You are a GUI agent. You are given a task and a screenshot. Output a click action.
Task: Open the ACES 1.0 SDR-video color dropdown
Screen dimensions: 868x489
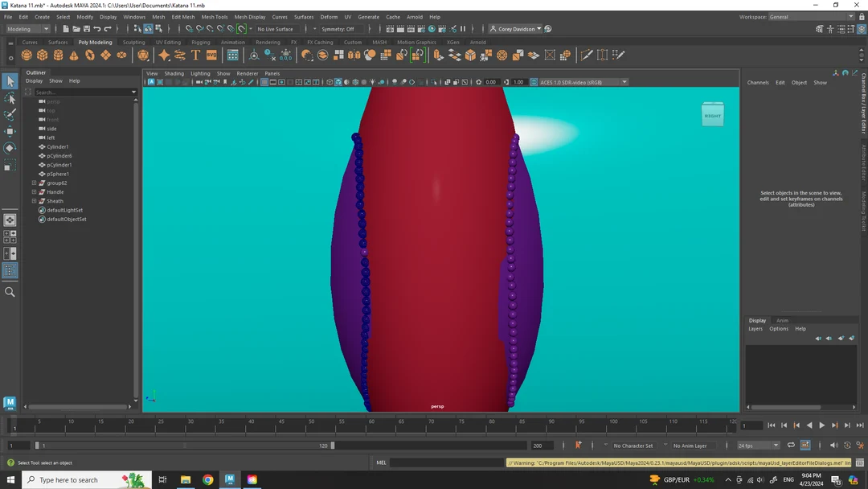[x=579, y=81]
